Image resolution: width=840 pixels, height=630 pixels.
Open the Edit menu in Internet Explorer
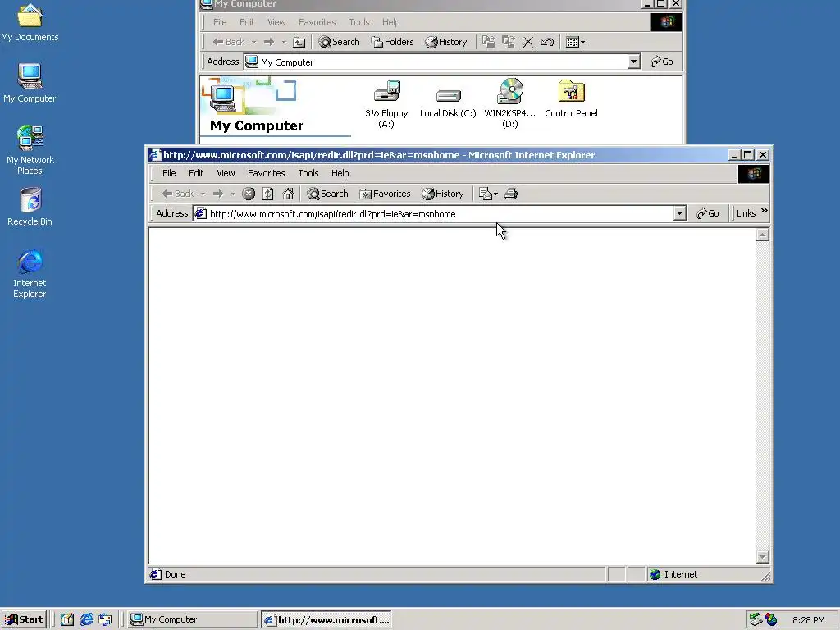tap(196, 173)
